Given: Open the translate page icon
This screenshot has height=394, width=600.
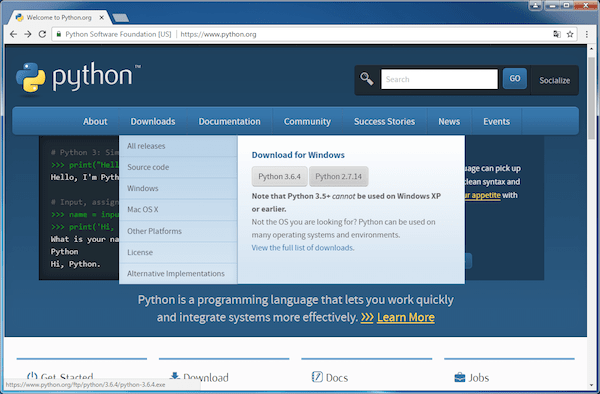Looking at the screenshot, I should (557, 34).
